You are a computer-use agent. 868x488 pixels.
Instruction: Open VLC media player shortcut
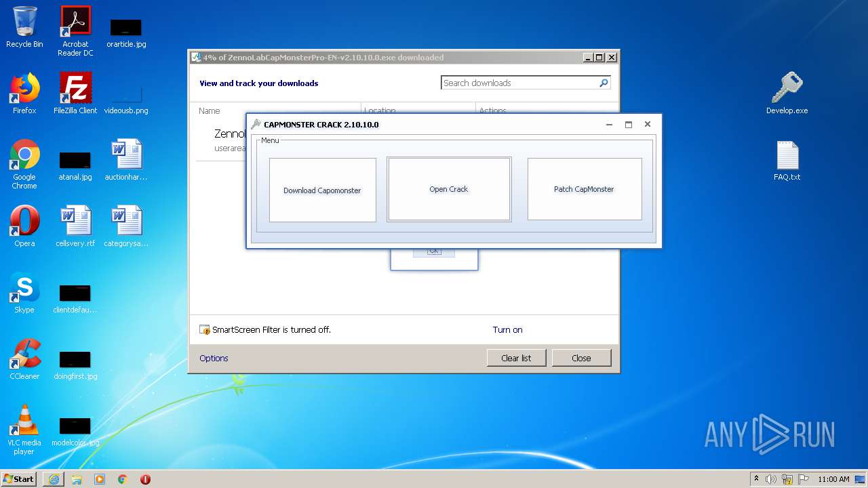coord(24,430)
